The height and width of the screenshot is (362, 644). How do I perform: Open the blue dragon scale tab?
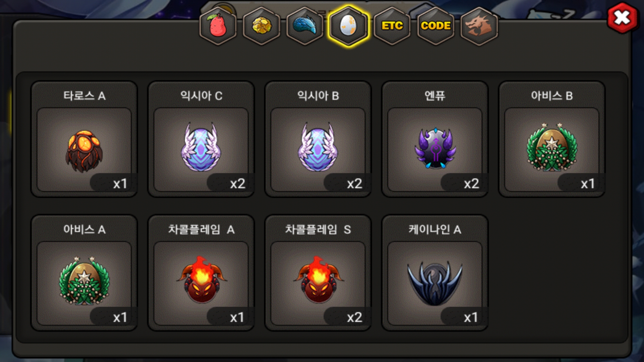pyautogui.click(x=305, y=26)
